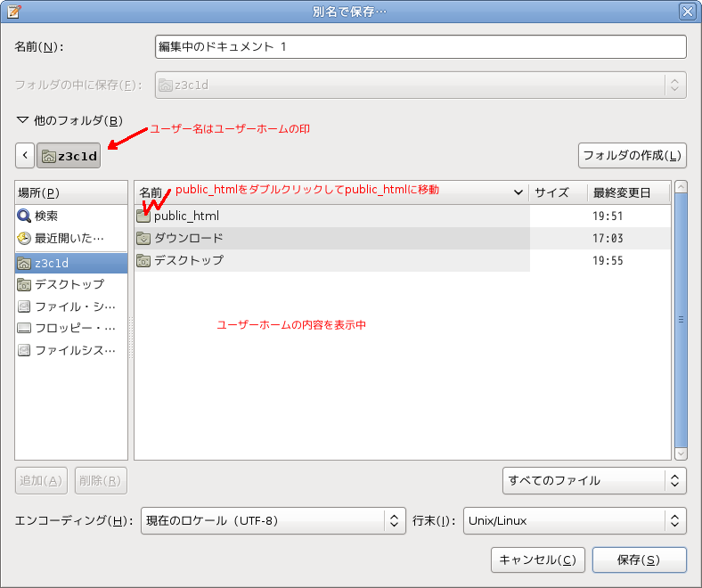Open the 行末 Unix/Linux dropdown
This screenshot has height=588, width=702.
tap(575, 521)
